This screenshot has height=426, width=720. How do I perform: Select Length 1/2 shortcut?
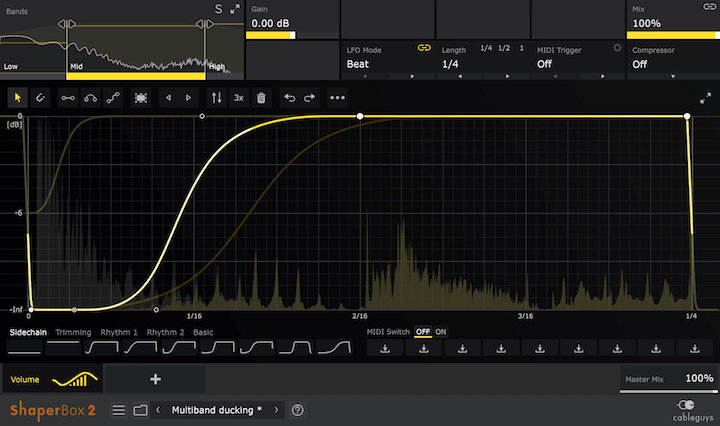coord(504,48)
